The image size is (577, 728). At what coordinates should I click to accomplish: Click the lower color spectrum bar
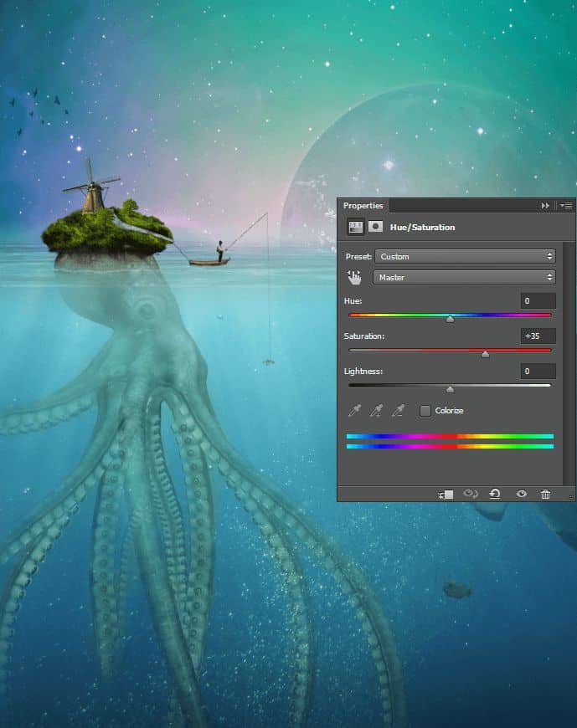point(450,447)
